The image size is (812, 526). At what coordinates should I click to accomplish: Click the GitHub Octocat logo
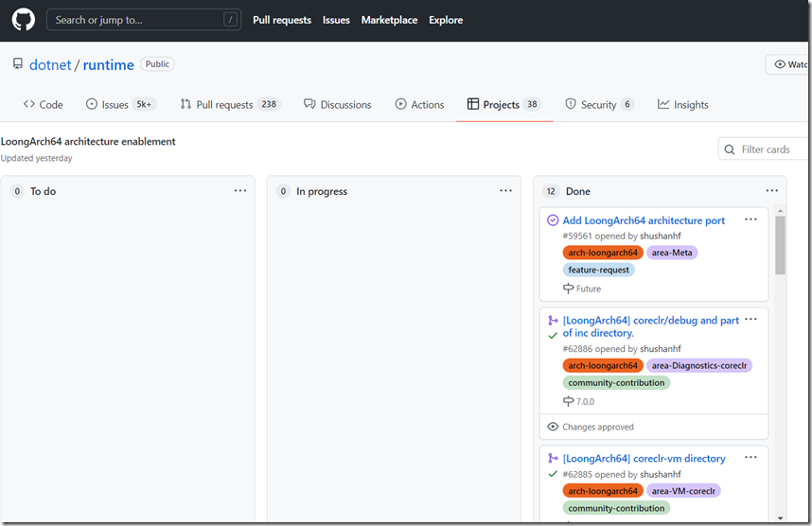pyautogui.click(x=23, y=20)
